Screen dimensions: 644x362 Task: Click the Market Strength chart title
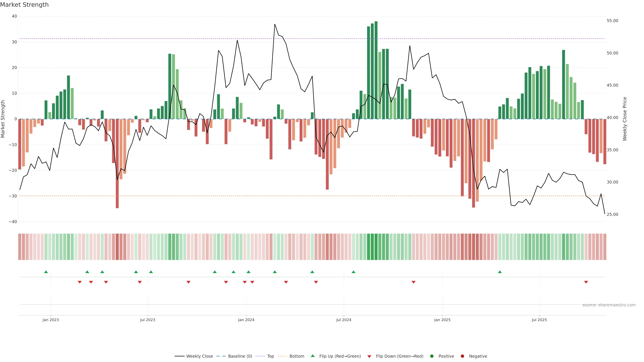pos(24,5)
